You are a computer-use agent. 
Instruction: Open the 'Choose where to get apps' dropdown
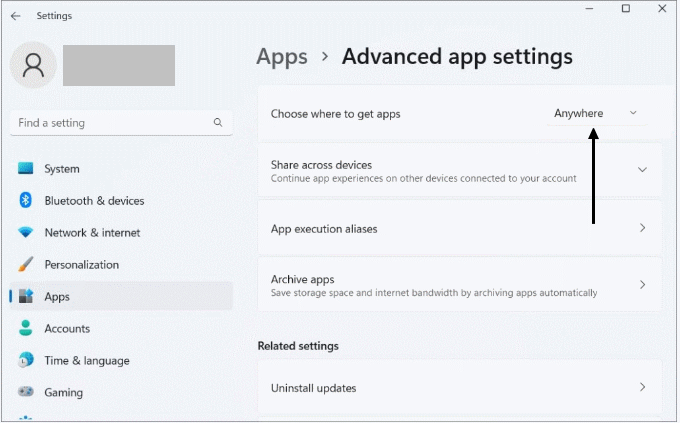click(595, 113)
